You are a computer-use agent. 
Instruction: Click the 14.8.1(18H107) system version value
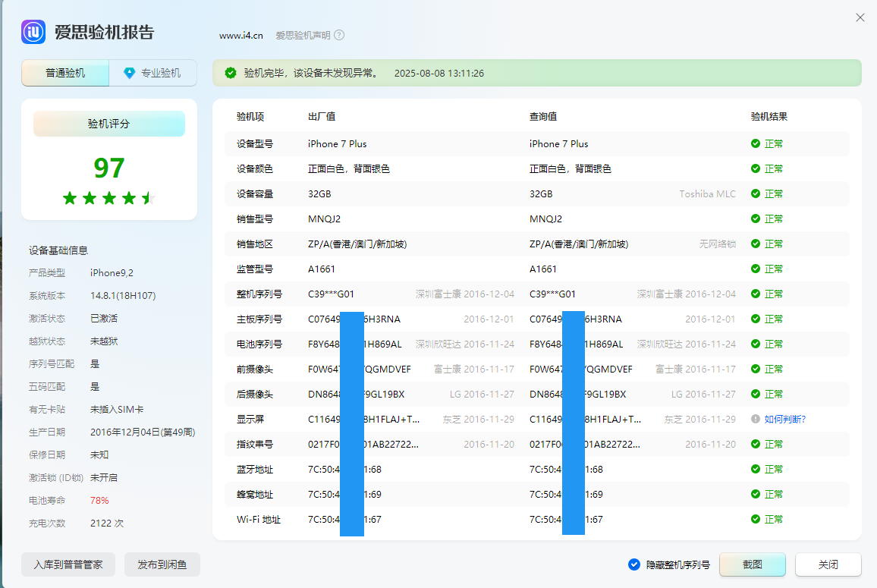(123, 295)
